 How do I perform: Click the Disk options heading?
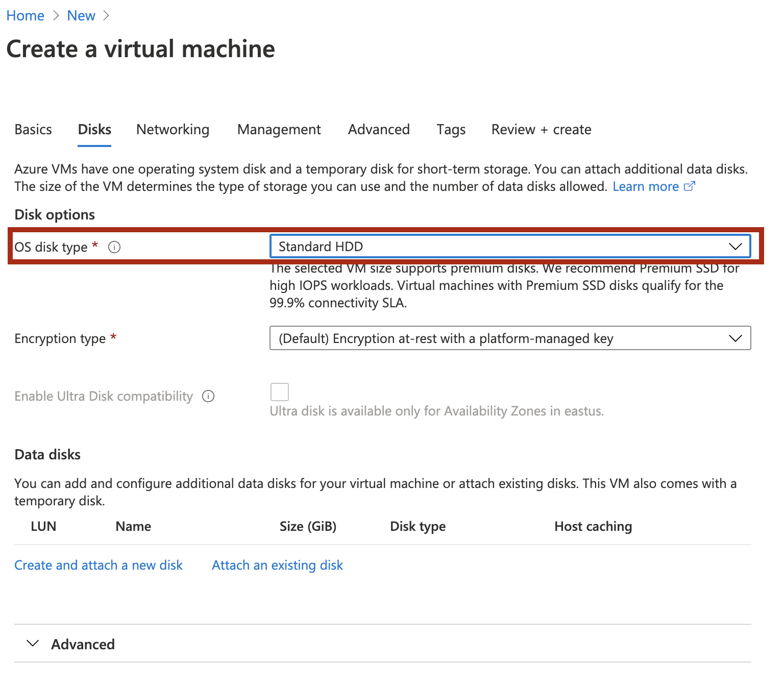point(55,214)
